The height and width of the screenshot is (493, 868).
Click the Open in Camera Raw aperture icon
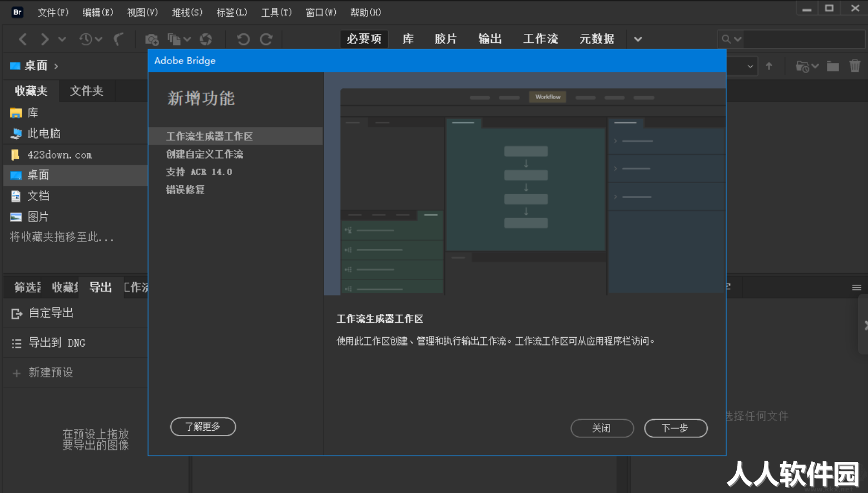point(206,39)
